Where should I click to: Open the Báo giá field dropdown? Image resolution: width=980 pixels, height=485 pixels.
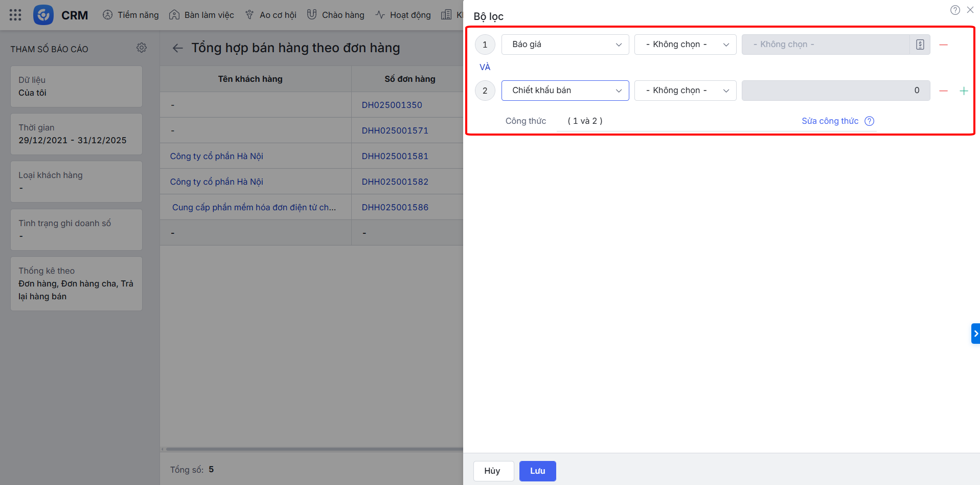click(565, 45)
